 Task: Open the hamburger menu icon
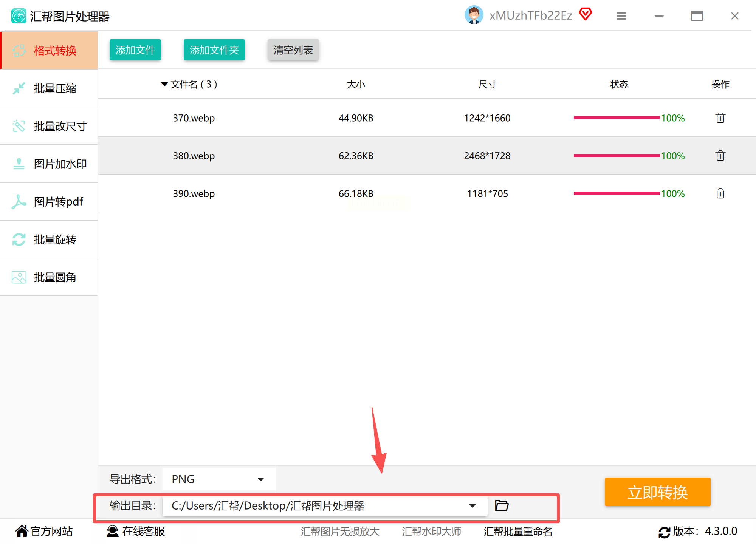pos(621,16)
